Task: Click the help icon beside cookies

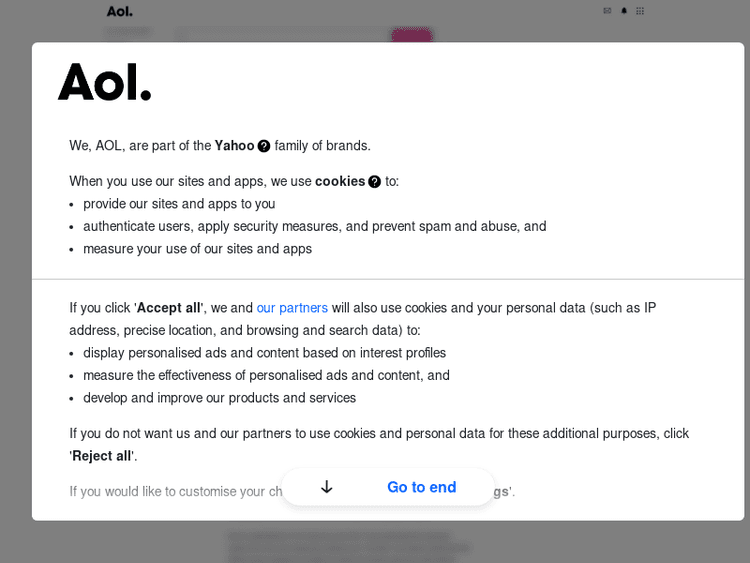Action: point(374,182)
